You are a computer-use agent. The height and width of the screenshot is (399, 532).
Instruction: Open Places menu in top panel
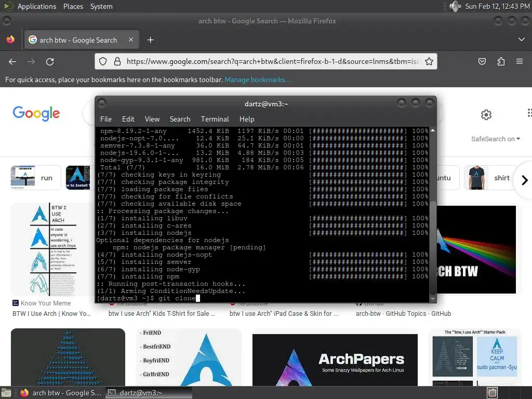pyautogui.click(x=73, y=6)
